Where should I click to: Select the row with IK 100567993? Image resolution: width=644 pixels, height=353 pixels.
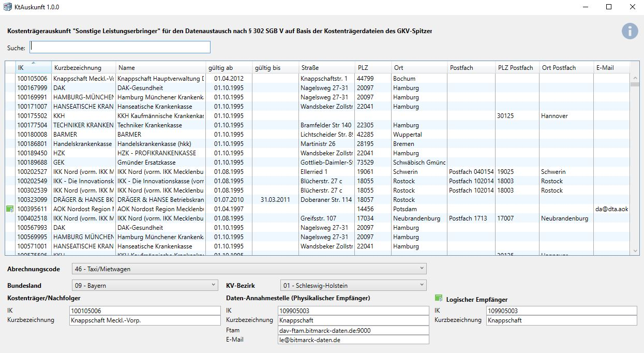tap(318, 228)
